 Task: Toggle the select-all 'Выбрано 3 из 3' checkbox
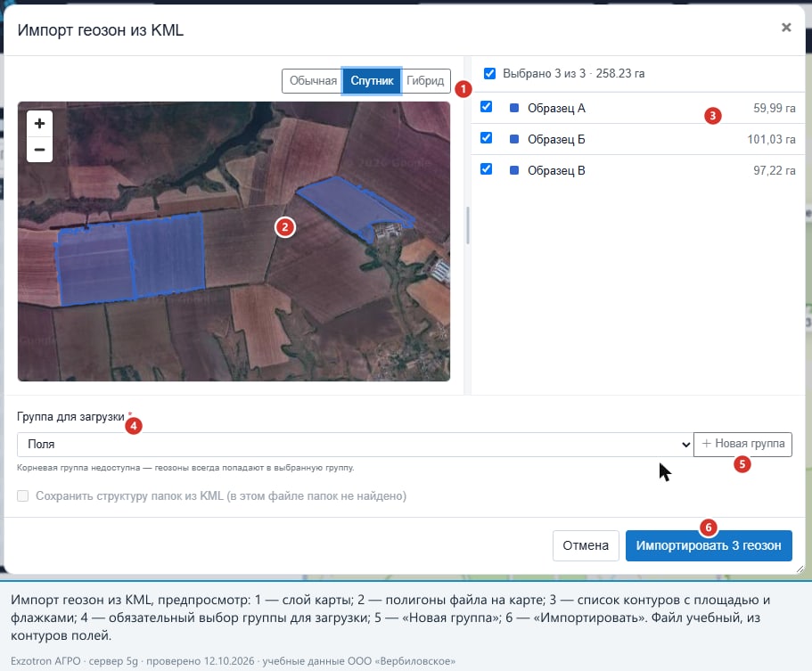click(x=489, y=74)
